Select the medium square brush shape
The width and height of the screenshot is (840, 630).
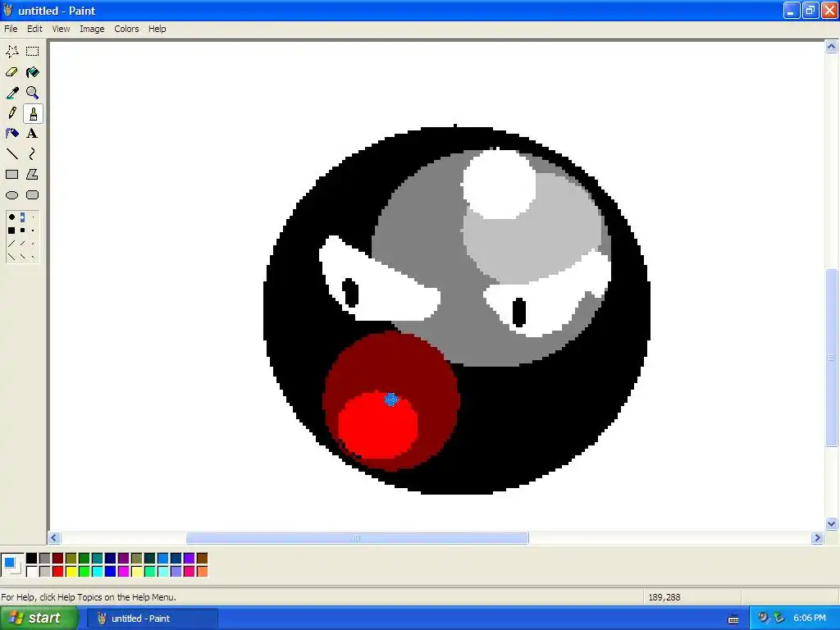click(x=22, y=231)
